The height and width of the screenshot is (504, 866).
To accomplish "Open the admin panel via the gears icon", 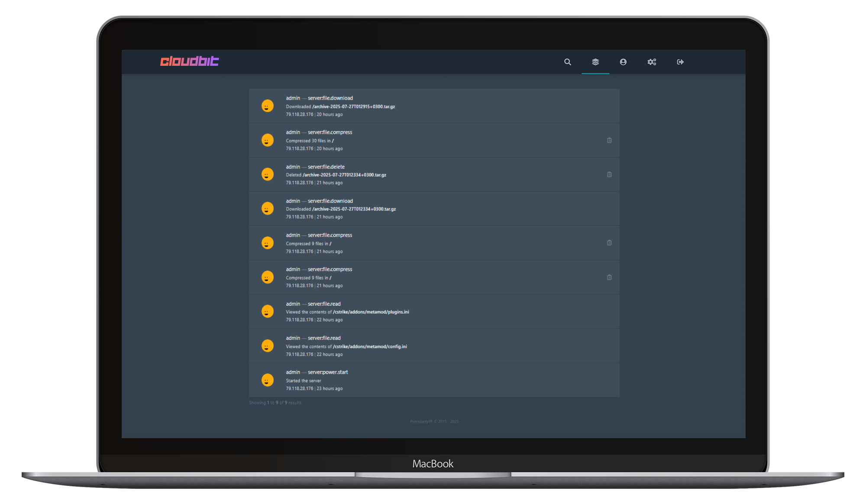I will 652,62.
